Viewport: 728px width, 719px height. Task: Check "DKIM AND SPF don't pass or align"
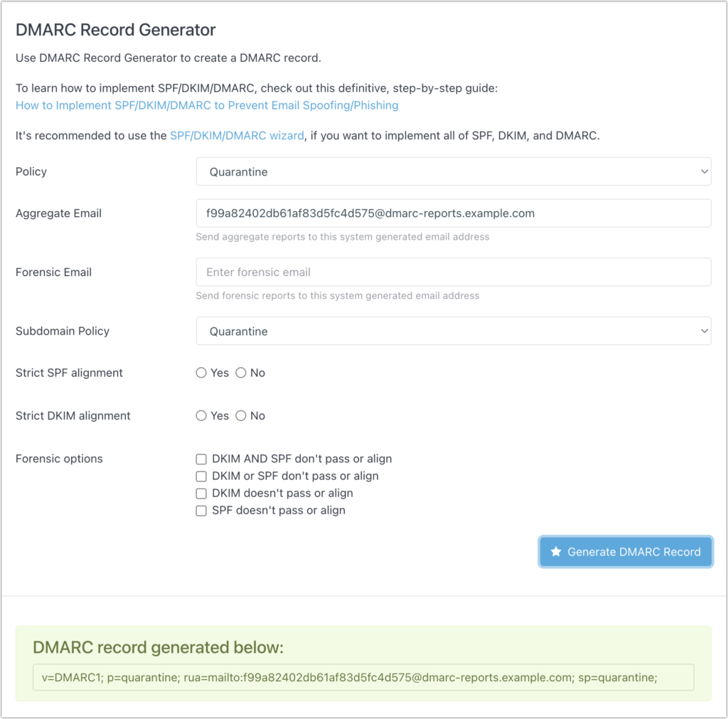[x=201, y=459]
